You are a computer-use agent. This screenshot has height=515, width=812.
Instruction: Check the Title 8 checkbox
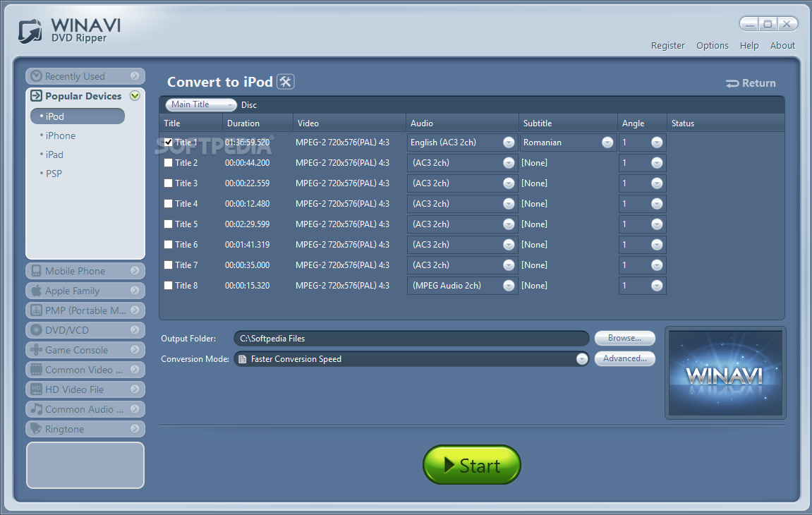(169, 286)
